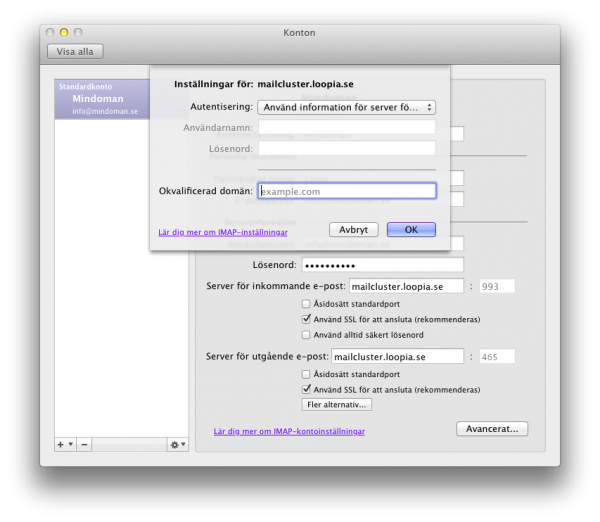Enable Använd alltid säkert lösenord
This screenshot has height=522, width=600.
tap(306, 335)
